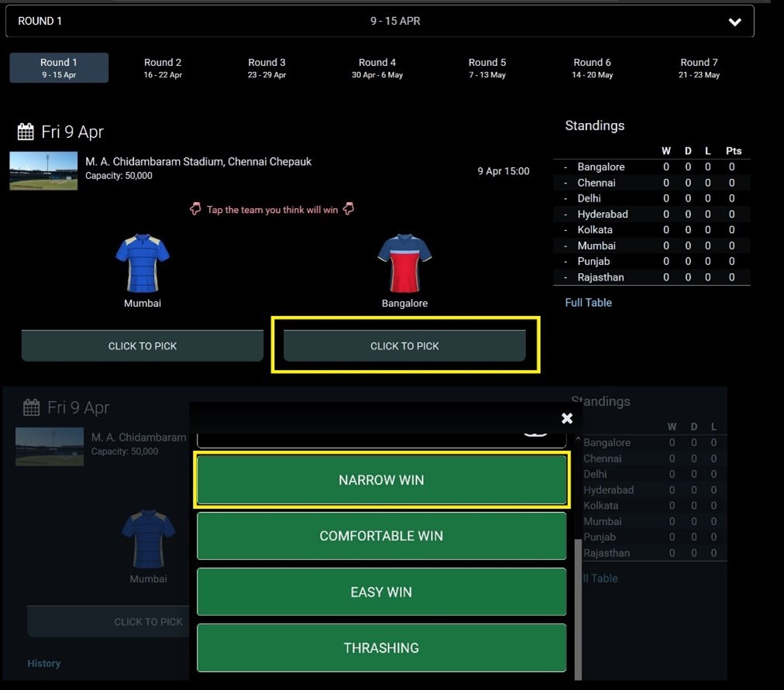
Task: Click the left pointing-hand icon by Tap the team
Action: (195, 209)
